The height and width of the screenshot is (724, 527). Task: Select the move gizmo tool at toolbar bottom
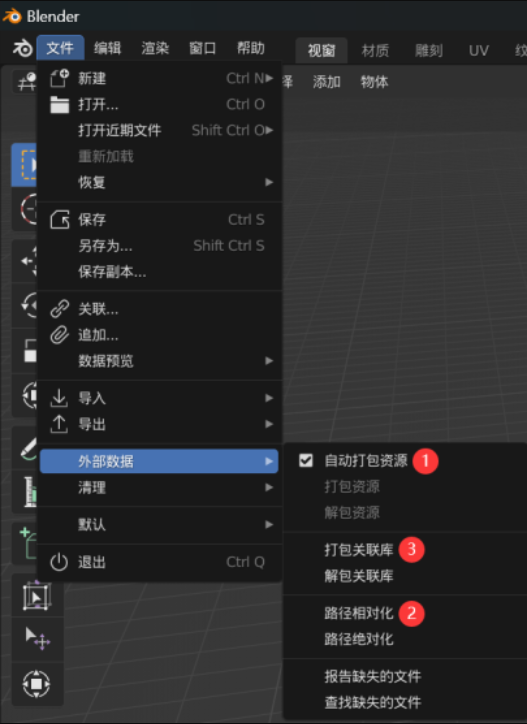point(37,683)
